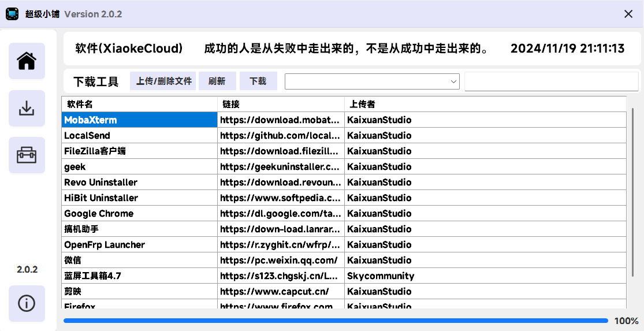The width and height of the screenshot is (644, 331).
Task: Click the https://download.mobat... link cell
Action: tap(281, 120)
